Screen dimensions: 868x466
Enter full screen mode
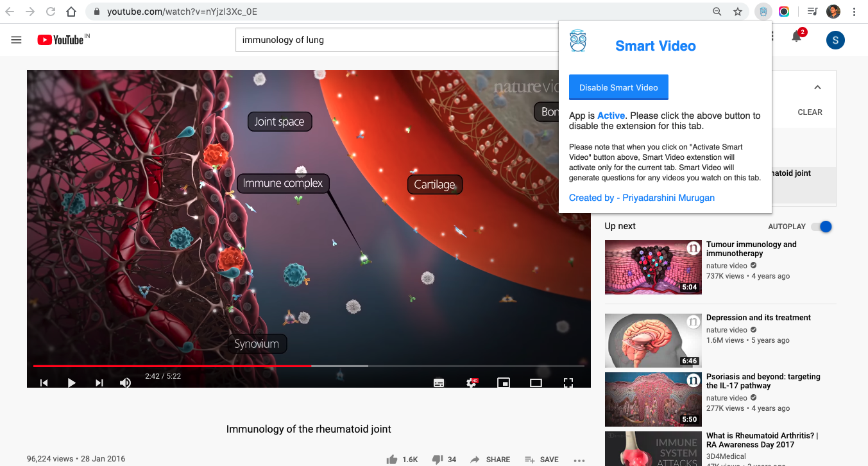(568, 383)
